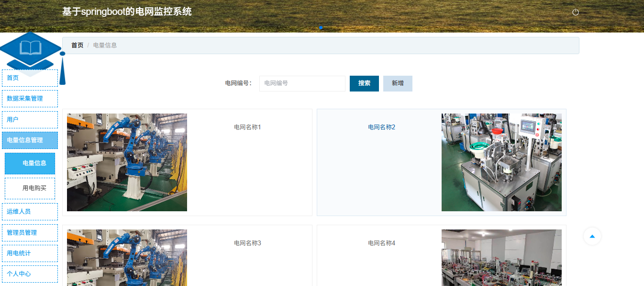Open 首页 in the sidebar menu

tap(30, 78)
